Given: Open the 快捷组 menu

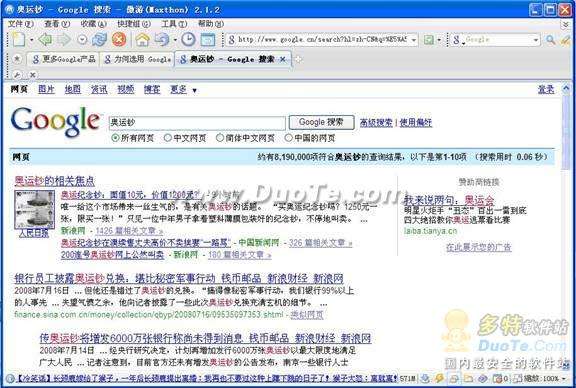Looking at the screenshot, I should click(x=134, y=24).
